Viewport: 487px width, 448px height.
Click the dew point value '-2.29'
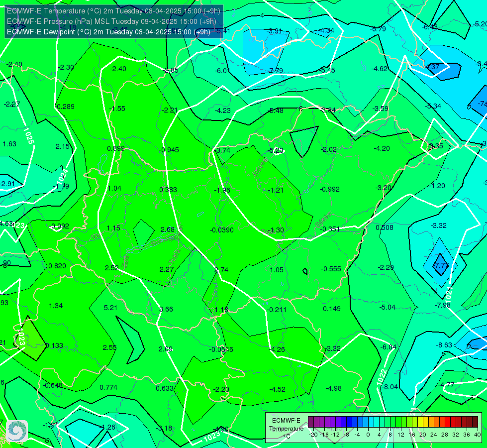(386, 267)
